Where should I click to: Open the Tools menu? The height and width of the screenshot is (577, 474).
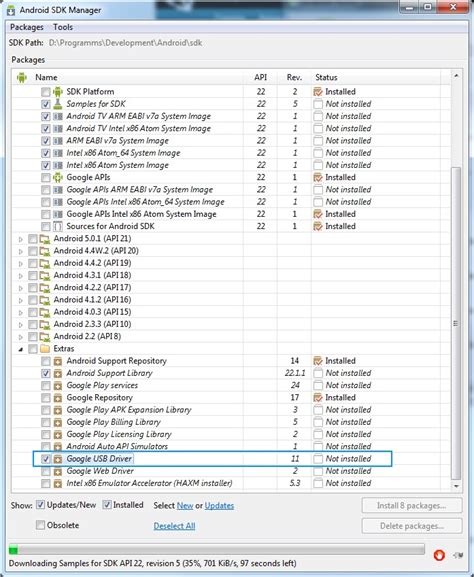[x=63, y=27]
